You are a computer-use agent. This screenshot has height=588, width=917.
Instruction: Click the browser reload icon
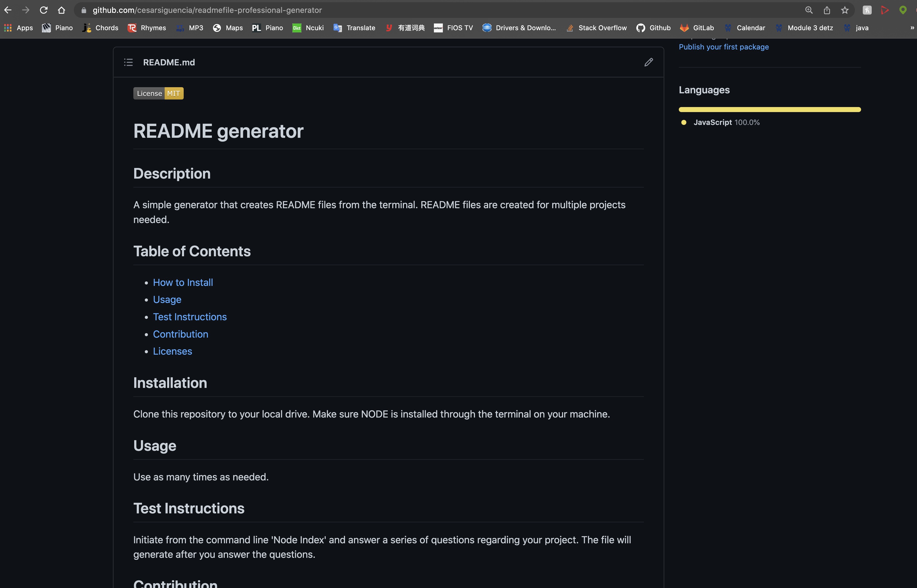44,10
